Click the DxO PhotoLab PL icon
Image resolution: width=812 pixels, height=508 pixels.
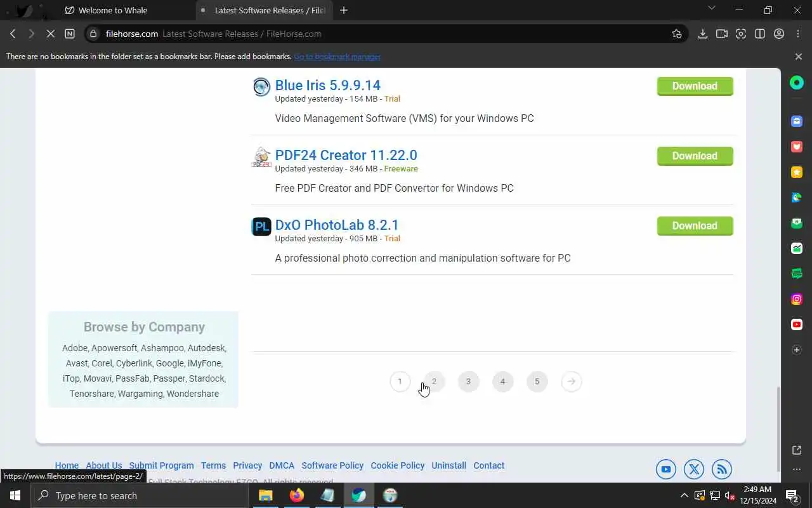click(x=261, y=226)
